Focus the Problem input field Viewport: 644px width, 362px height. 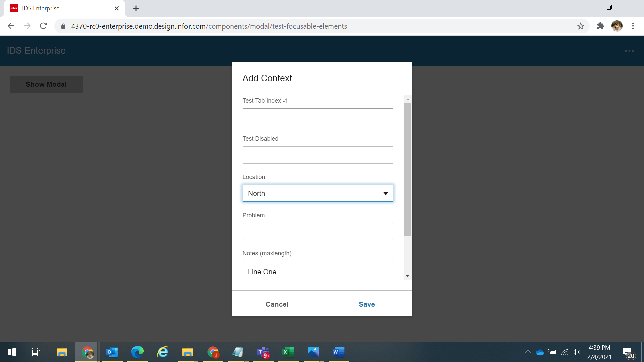[318, 232]
